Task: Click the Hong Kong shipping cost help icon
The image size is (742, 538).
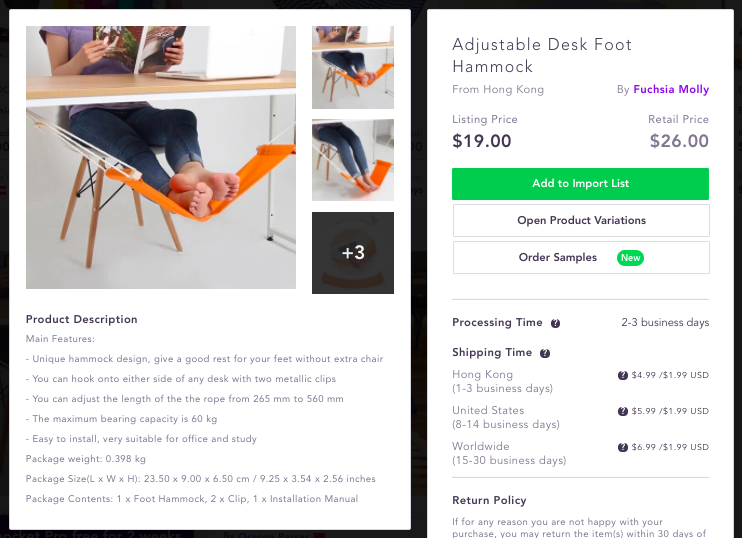Action: tap(623, 376)
